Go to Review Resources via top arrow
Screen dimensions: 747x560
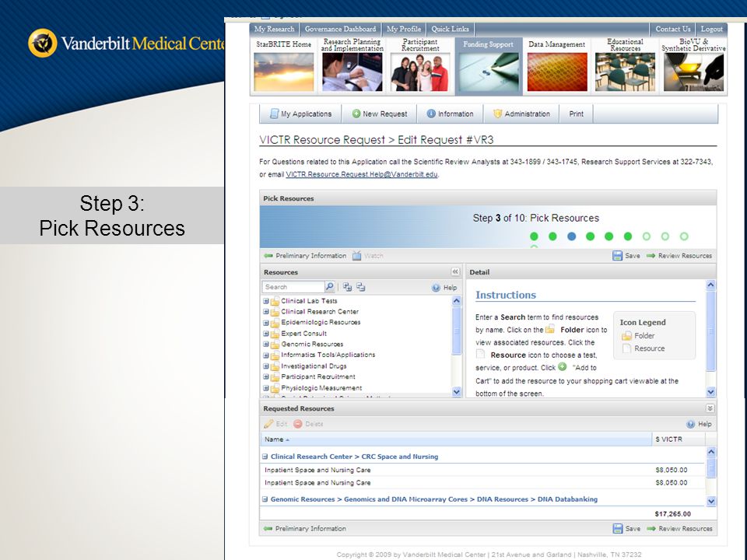coord(679,256)
